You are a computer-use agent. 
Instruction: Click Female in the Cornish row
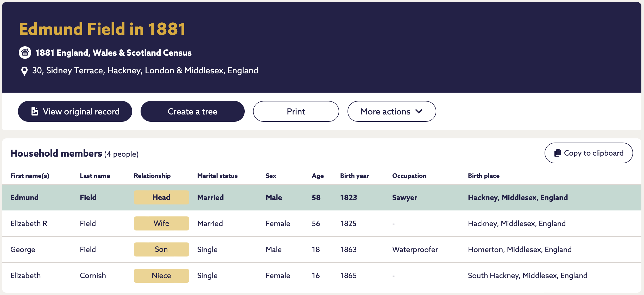pos(278,275)
